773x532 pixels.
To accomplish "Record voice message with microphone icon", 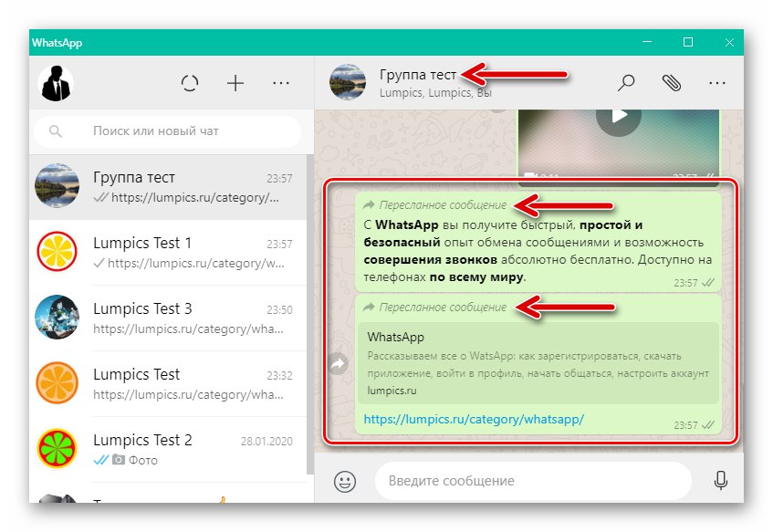I will 721,481.
